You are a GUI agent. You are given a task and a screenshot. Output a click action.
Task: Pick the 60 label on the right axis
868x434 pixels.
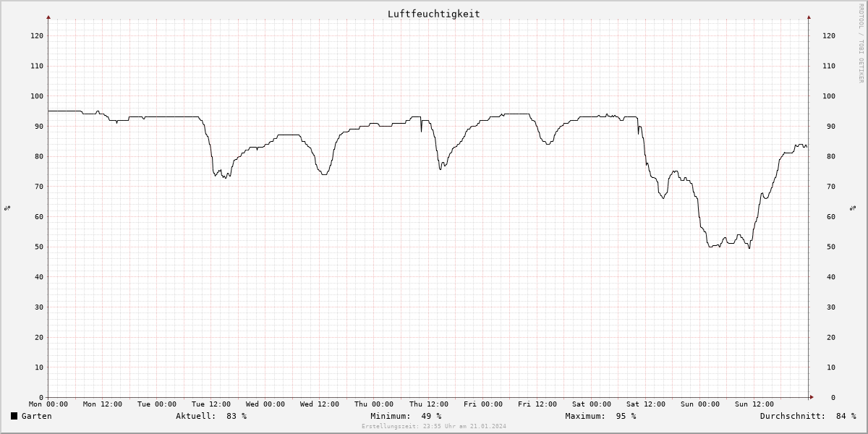click(x=831, y=216)
